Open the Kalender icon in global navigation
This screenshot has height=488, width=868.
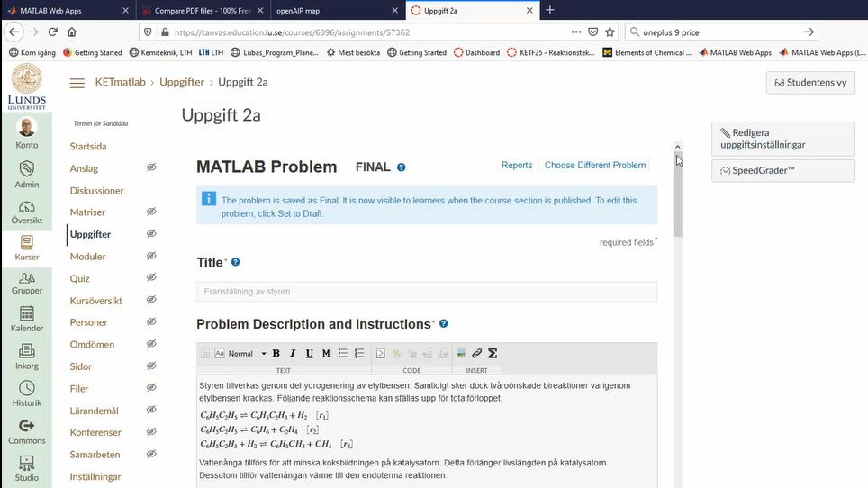coord(27,319)
